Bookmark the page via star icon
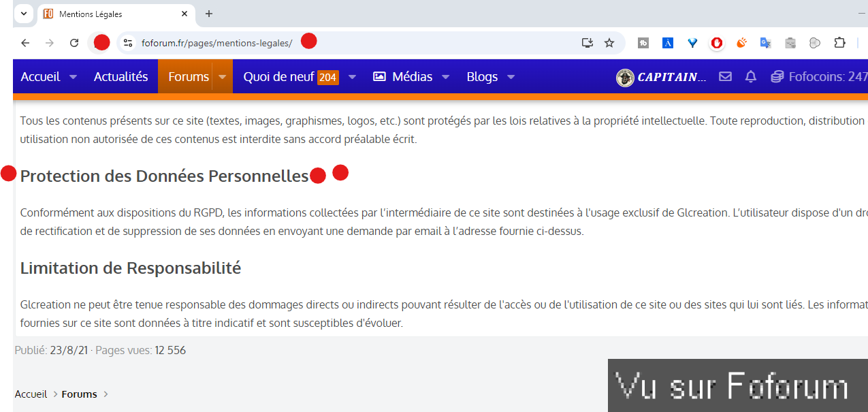 [609, 42]
